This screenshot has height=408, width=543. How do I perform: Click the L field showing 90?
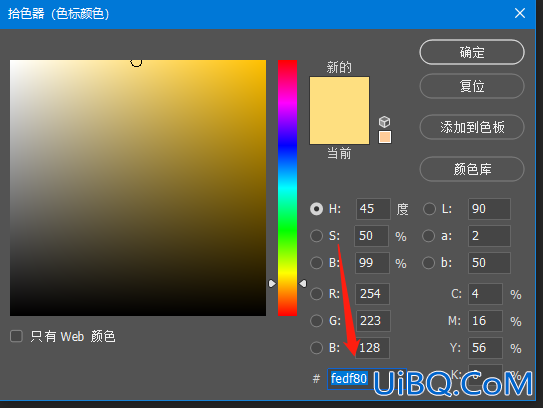[x=489, y=209]
